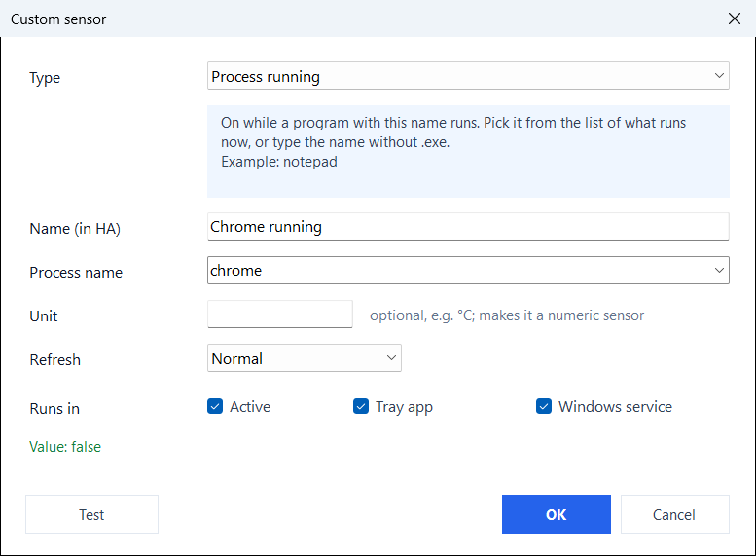Expand the Process name combo box list

pos(719,271)
